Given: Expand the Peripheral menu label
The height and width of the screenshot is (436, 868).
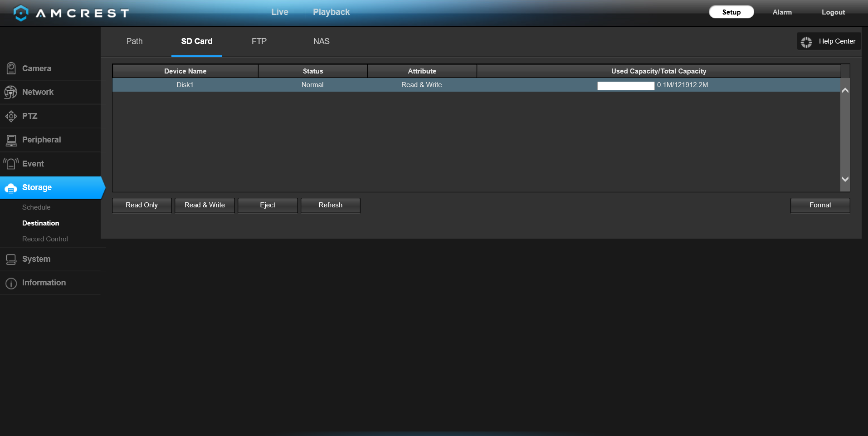Looking at the screenshot, I should (x=41, y=140).
